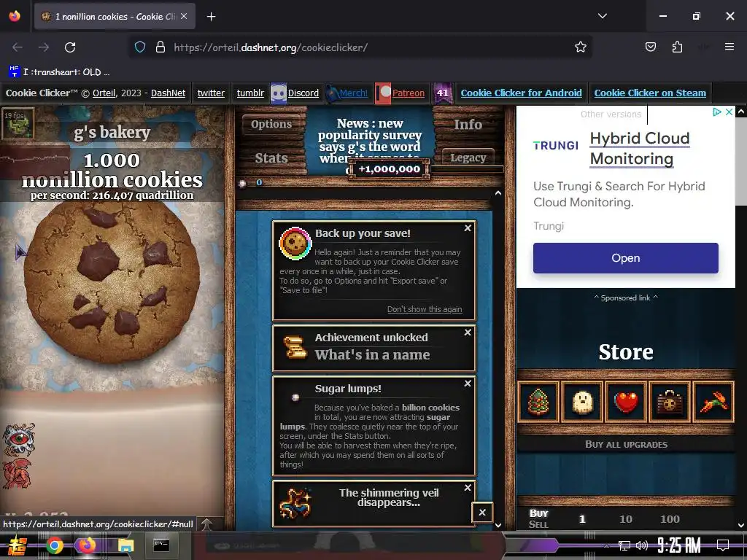Viewport: 747px width, 560px height.
Task: Open the Options menu
Action: pos(271,124)
